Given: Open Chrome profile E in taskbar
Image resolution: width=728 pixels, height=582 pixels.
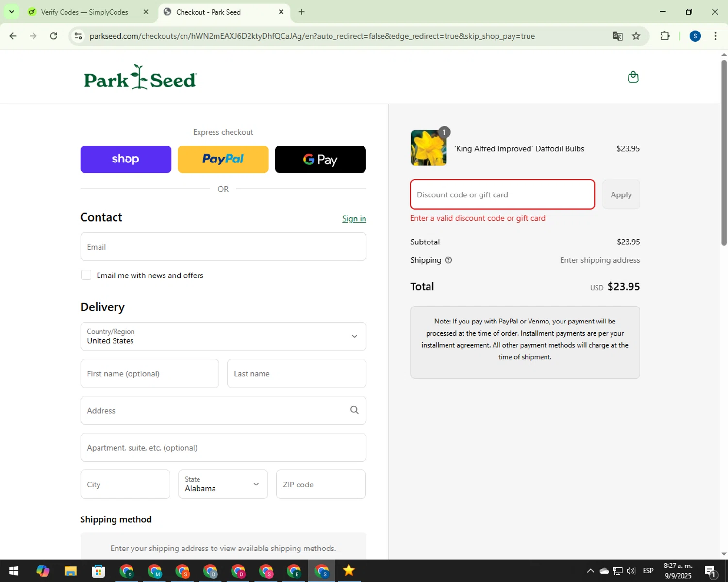Looking at the screenshot, I should coord(294,571).
